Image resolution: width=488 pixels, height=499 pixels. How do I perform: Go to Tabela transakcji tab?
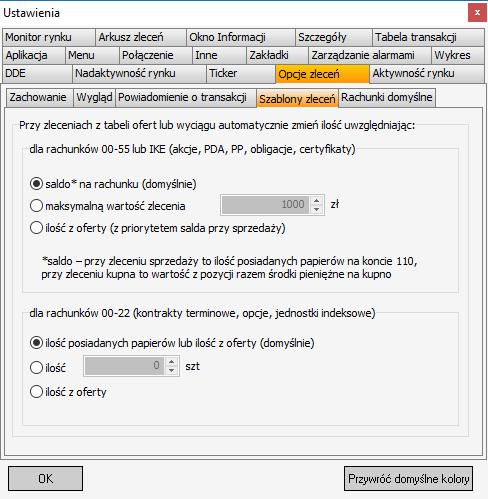428,37
